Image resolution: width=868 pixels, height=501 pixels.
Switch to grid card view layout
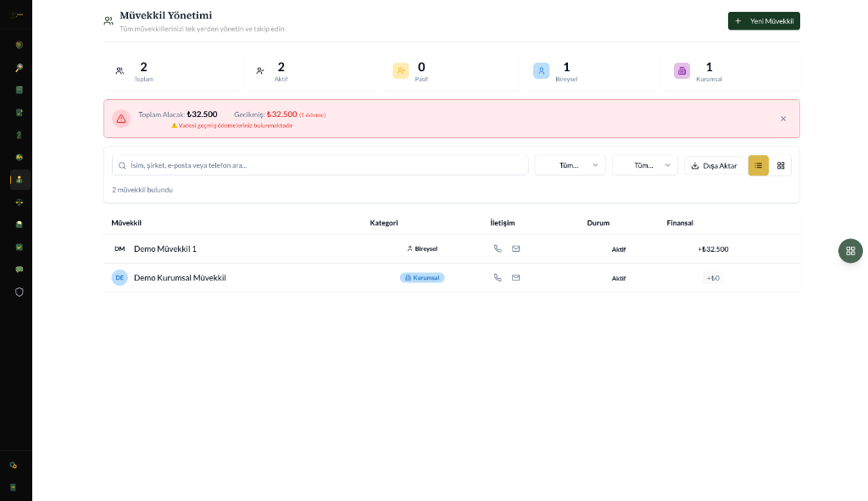coord(781,165)
